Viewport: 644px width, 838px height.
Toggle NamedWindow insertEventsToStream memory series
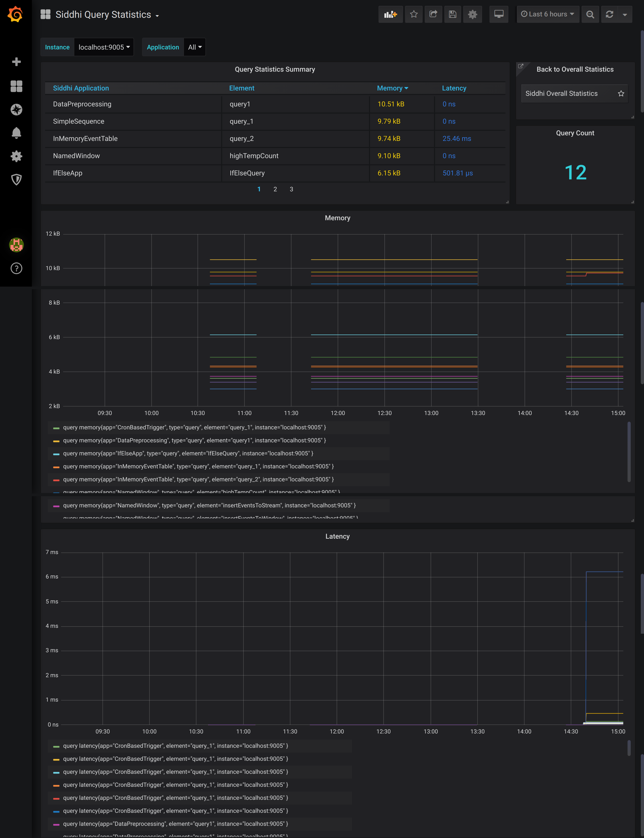pos(209,506)
